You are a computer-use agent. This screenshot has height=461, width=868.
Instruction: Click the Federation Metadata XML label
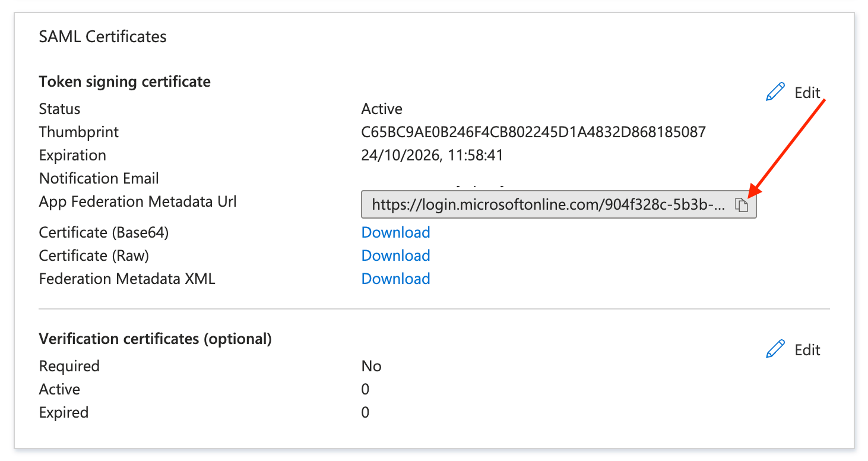point(127,279)
